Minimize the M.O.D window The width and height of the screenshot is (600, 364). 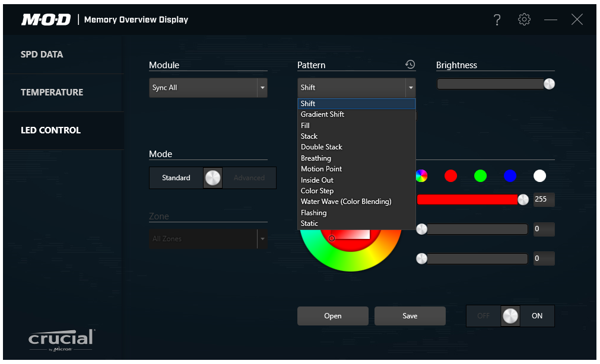pos(551,20)
